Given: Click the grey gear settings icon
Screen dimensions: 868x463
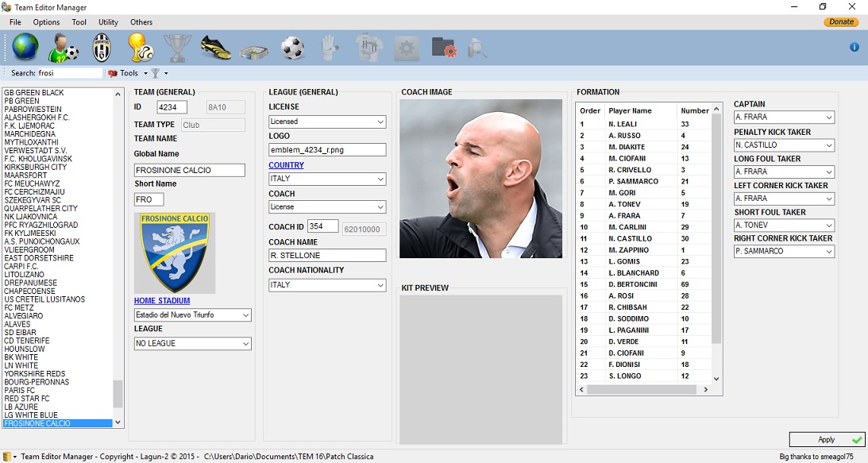Looking at the screenshot, I should coord(407,48).
